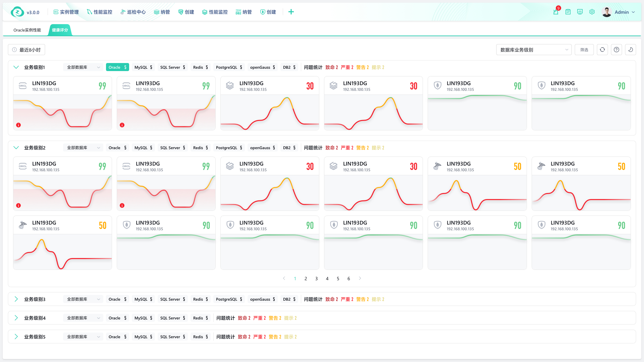Viewport: 644px width, 362px height.
Task: Expand the 业务级别3 section
Action: click(16, 299)
